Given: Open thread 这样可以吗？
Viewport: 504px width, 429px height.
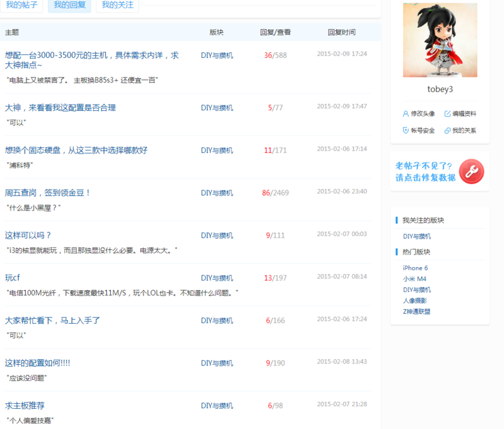Looking at the screenshot, I should (28, 235).
